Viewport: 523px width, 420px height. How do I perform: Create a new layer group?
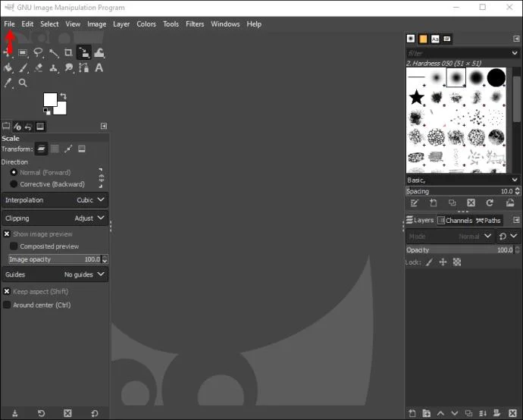[426, 413]
